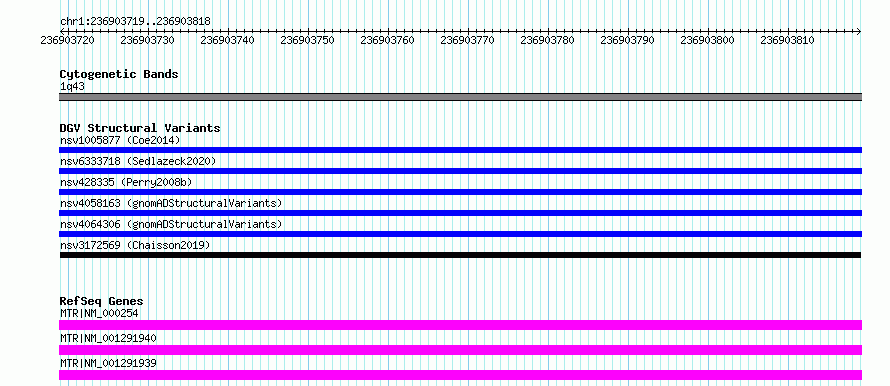Open transcript MTR|NM_001291939 label
The image size is (890, 386).
point(108,363)
